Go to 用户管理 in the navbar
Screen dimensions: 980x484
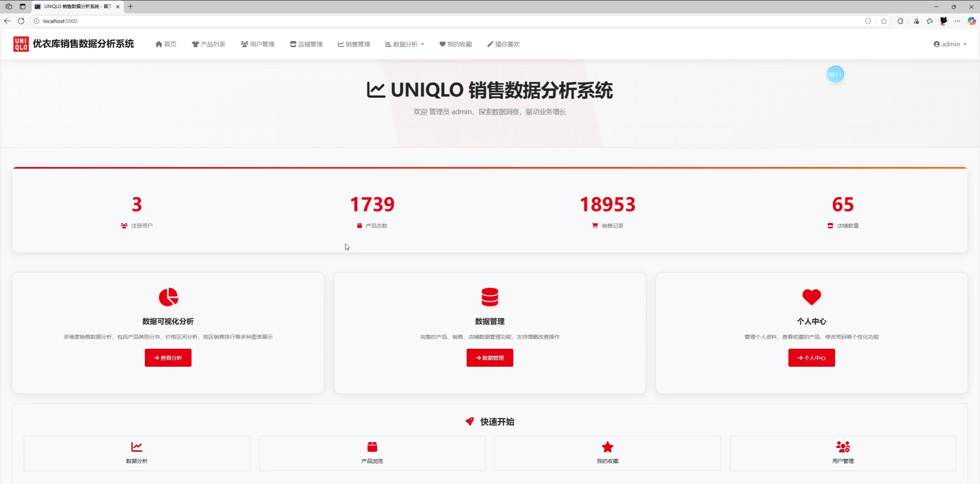(x=258, y=44)
